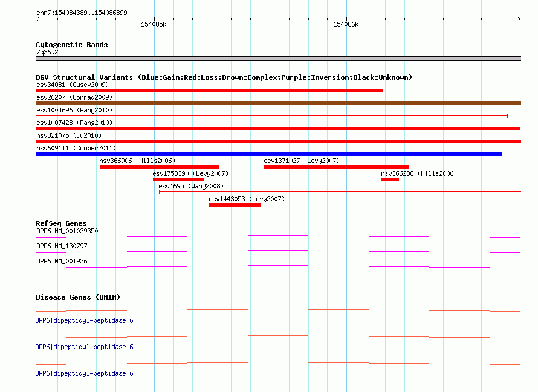Open the nsv366906 (Mills2006) variant bar
Viewport: 538px width, 392px height.
[x=159, y=167]
